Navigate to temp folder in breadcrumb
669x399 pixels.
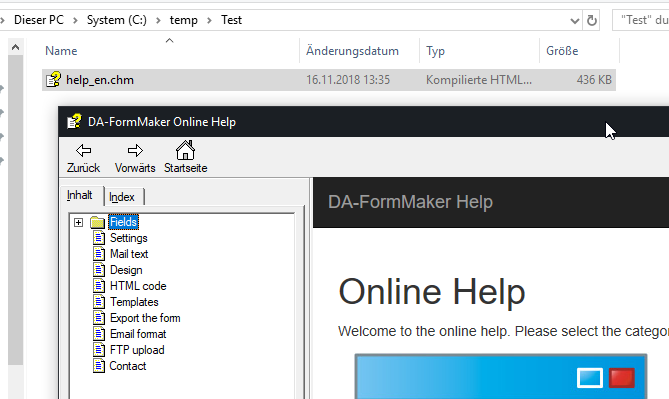[x=183, y=20]
